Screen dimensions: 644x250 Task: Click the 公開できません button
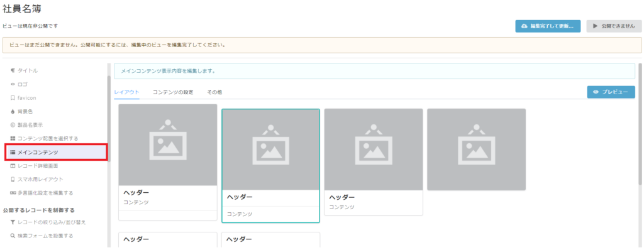pyautogui.click(x=614, y=26)
